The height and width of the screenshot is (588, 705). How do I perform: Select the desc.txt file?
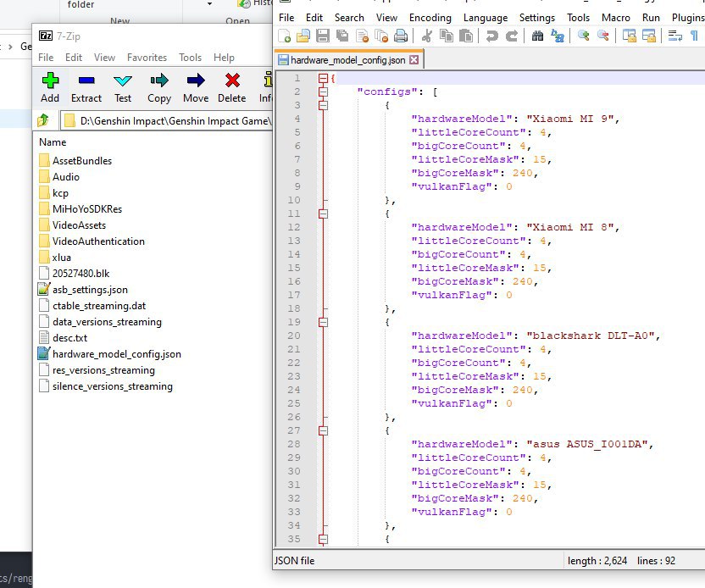[63, 338]
